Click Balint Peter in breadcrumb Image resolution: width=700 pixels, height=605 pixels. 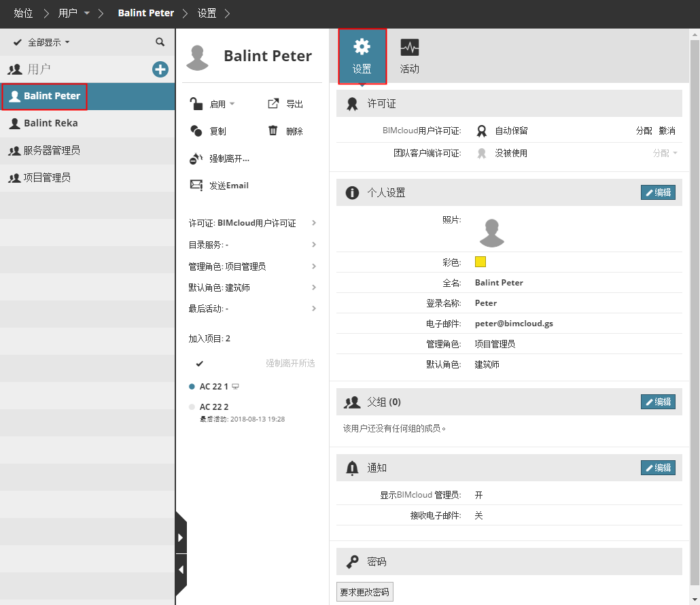point(146,13)
